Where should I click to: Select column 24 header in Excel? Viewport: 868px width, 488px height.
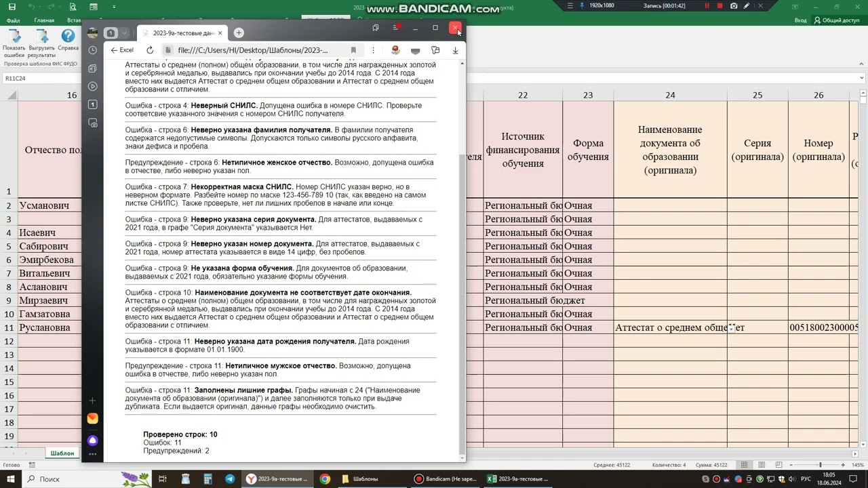tap(670, 95)
